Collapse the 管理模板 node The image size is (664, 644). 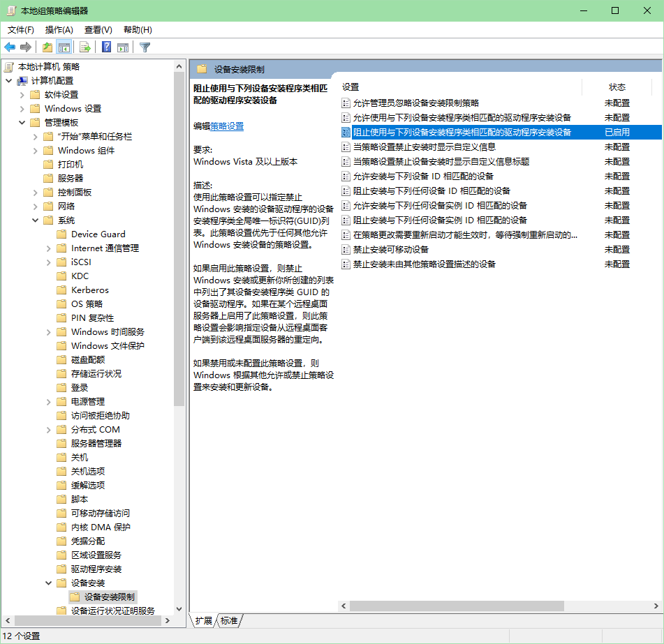pyautogui.click(x=22, y=122)
